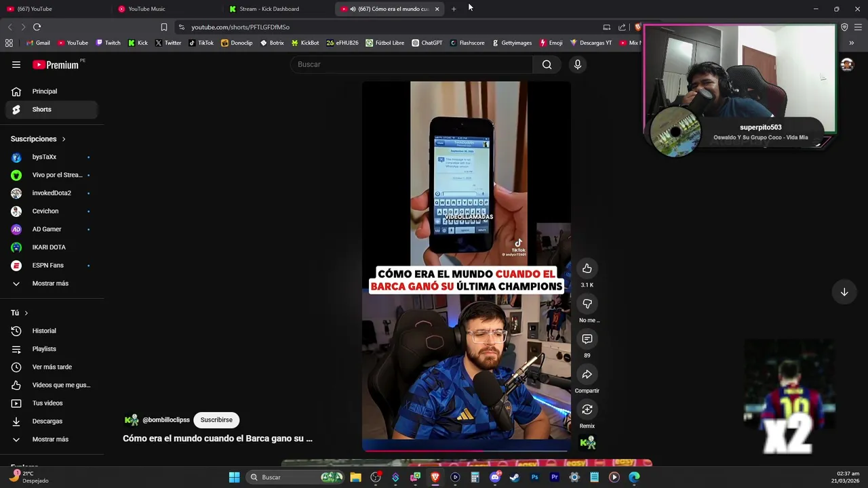
Task: Open Descargas YT bookmark
Action: pyautogui.click(x=591, y=43)
